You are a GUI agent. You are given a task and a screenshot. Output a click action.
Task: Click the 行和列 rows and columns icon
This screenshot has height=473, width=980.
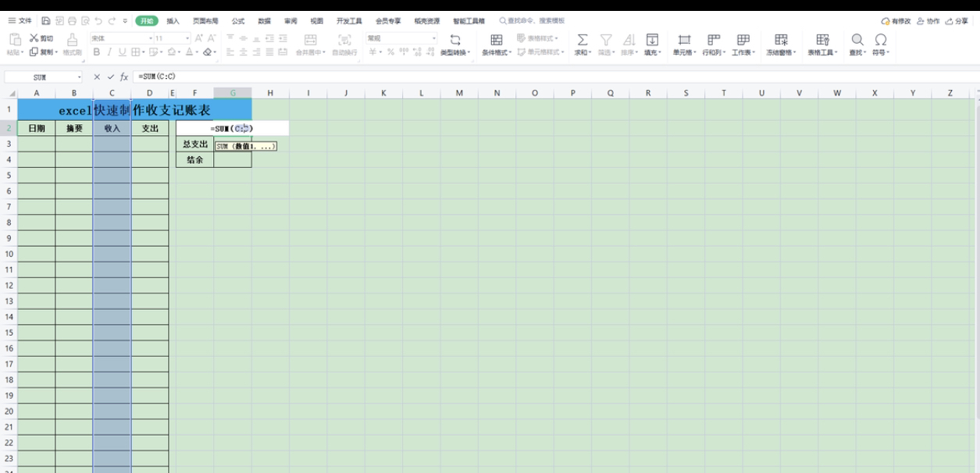[x=714, y=39]
